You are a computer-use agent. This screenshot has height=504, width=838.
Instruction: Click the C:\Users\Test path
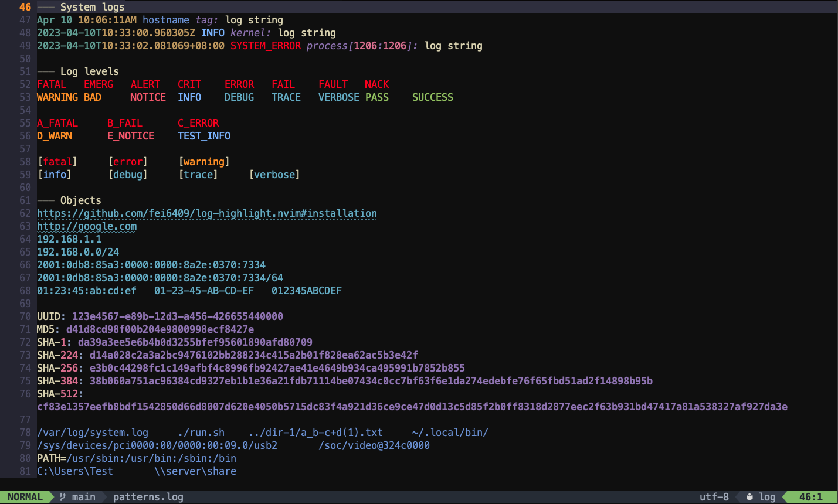pos(75,471)
